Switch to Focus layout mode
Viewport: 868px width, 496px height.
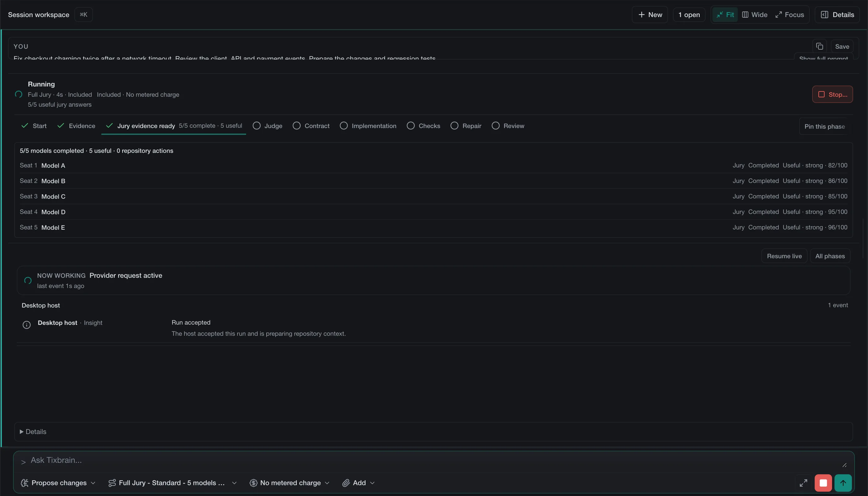point(789,15)
